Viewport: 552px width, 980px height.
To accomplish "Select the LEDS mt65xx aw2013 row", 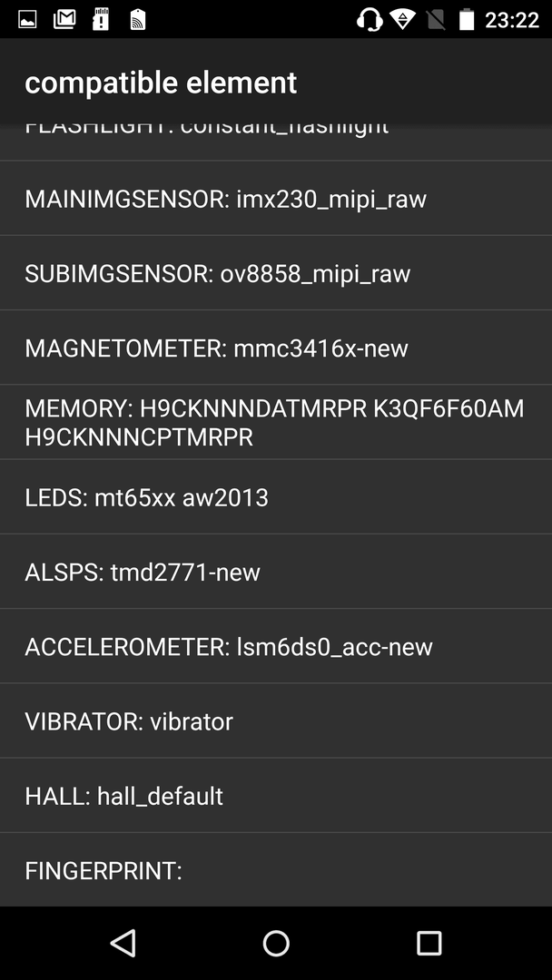I will [276, 497].
